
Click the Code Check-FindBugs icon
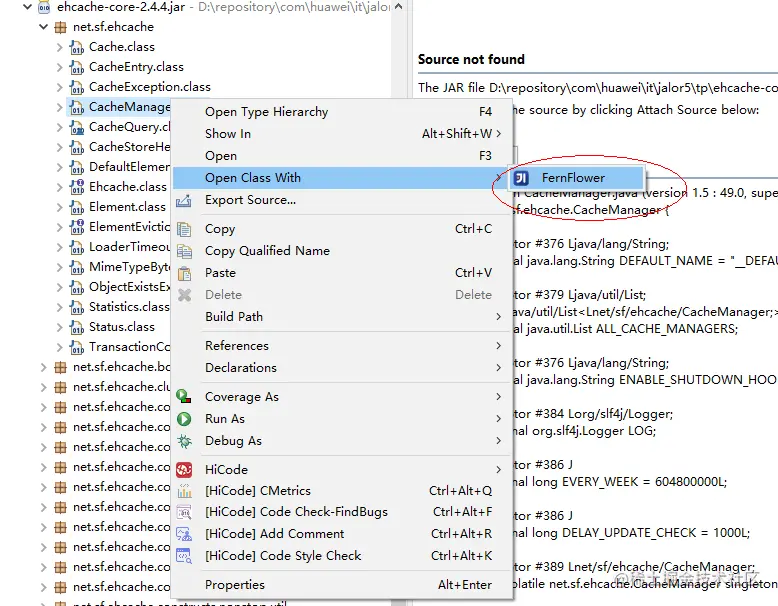pos(184,512)
